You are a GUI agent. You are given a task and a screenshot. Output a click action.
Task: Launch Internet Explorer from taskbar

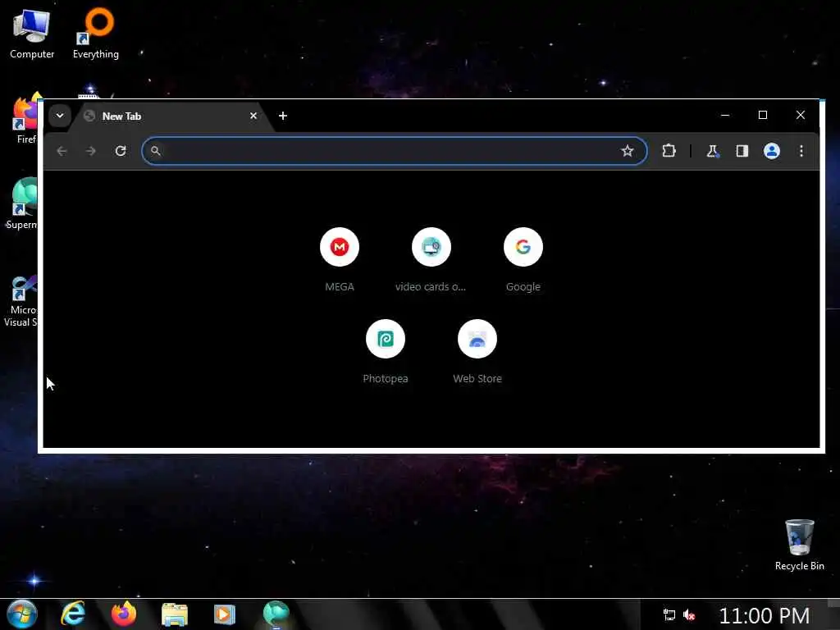[73, 614]
